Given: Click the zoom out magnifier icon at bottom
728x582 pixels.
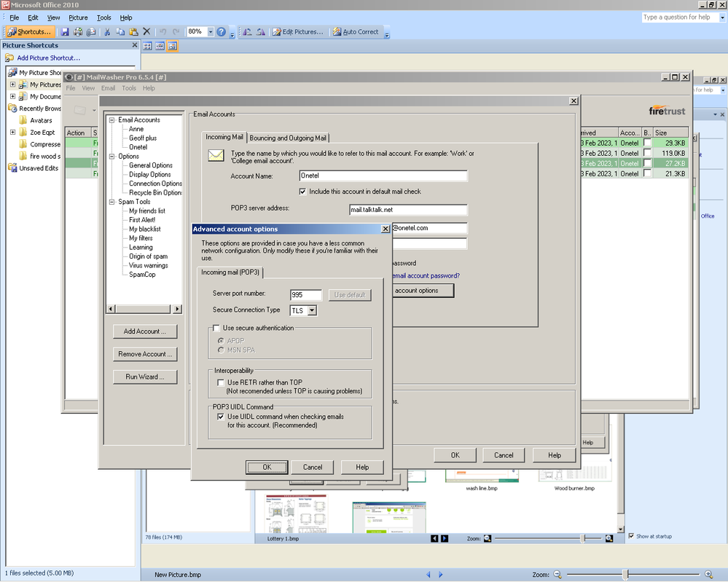Looking at the screenshot, I should click(x=557, y=575).
